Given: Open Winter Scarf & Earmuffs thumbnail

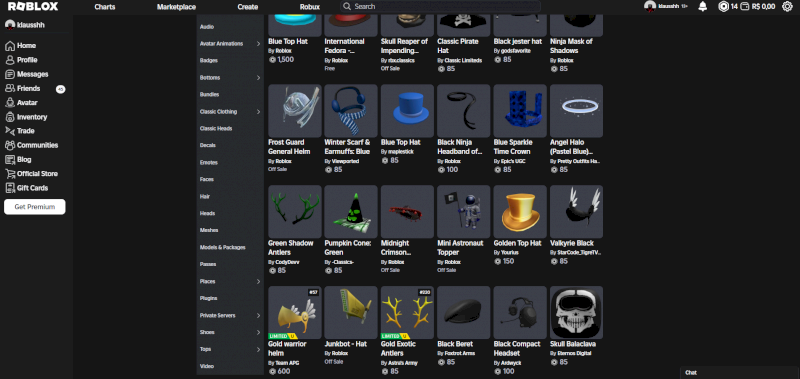Looking at the screenshot, I should click(x=351, y=111).
